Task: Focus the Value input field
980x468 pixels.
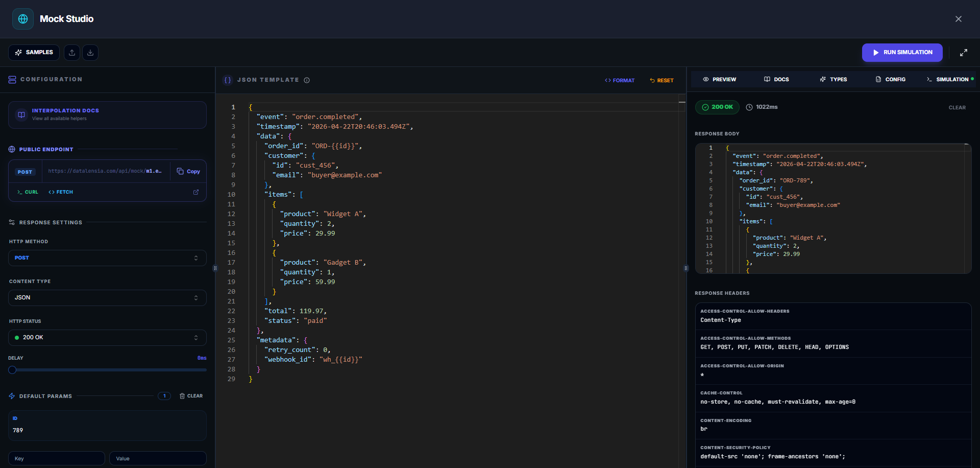Action: click(x=158, y=458)
